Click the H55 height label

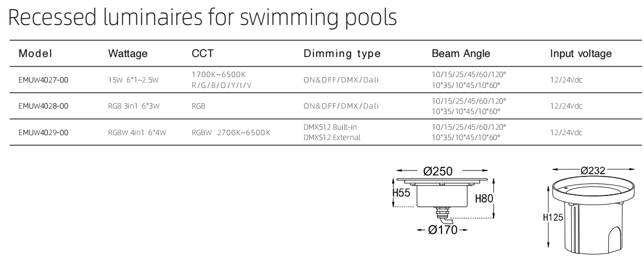tap(401, 193)
